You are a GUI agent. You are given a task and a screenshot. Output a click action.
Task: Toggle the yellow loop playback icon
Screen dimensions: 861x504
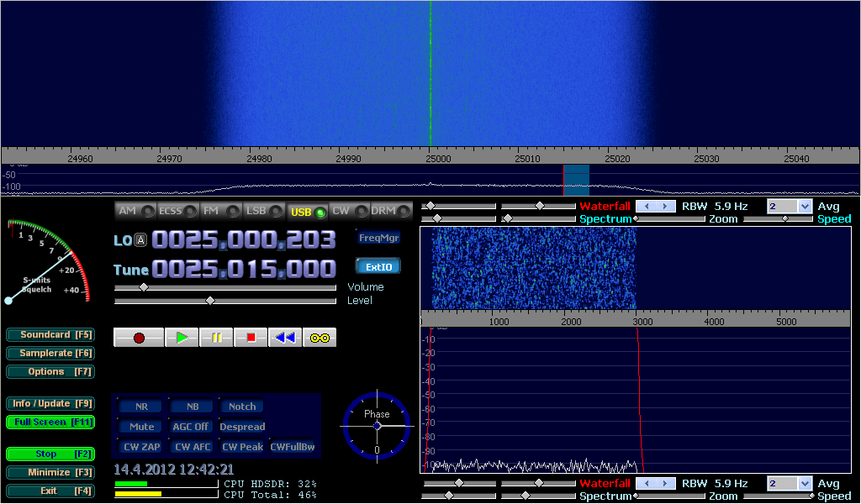320,338
